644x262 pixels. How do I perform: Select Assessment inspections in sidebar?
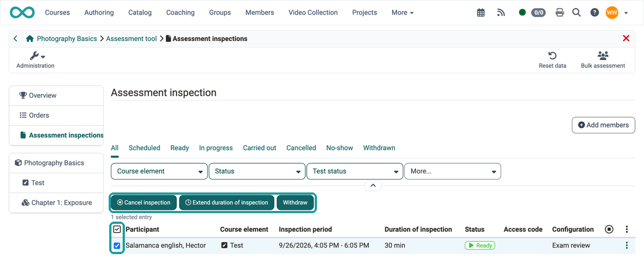[56, 135]
